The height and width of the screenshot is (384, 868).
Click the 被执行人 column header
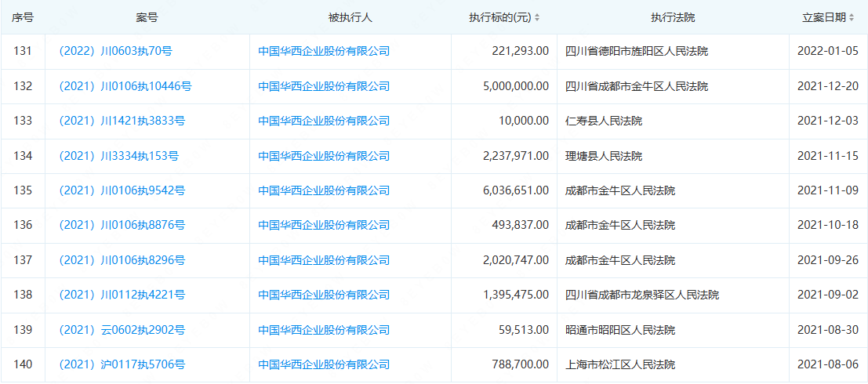(x=350, y=17)
